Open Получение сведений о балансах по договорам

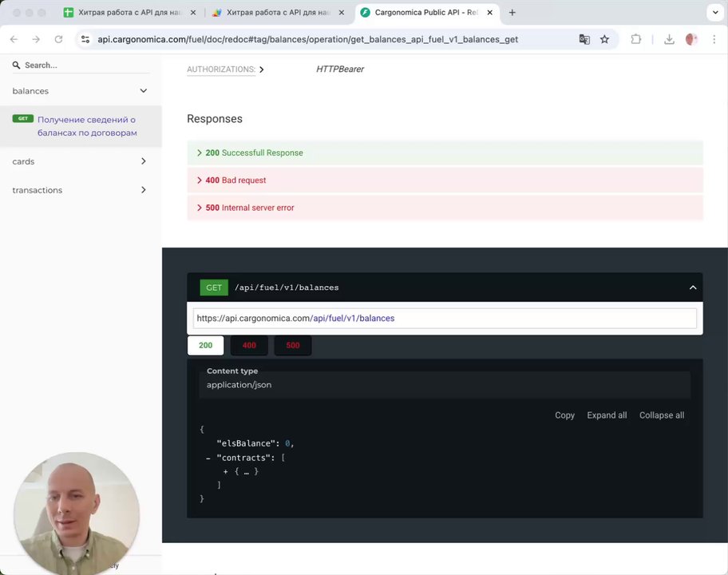[x=81, y=126]
